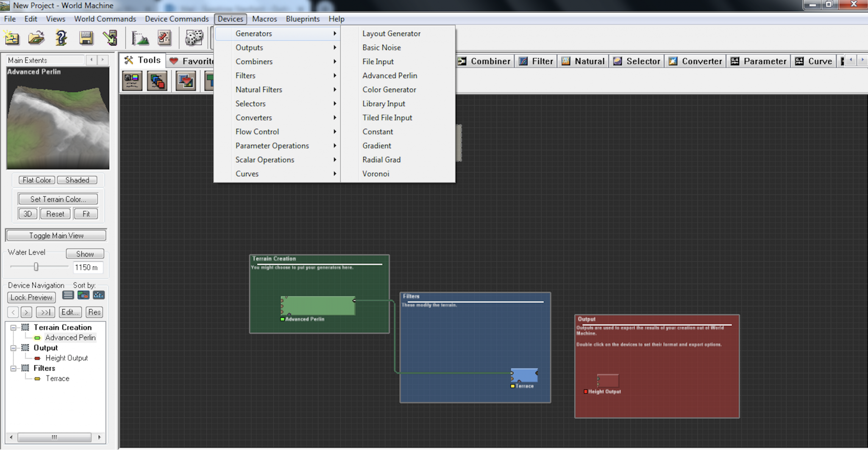
Task: Choose Voronoi from Generators submenu
Action: 376,174
